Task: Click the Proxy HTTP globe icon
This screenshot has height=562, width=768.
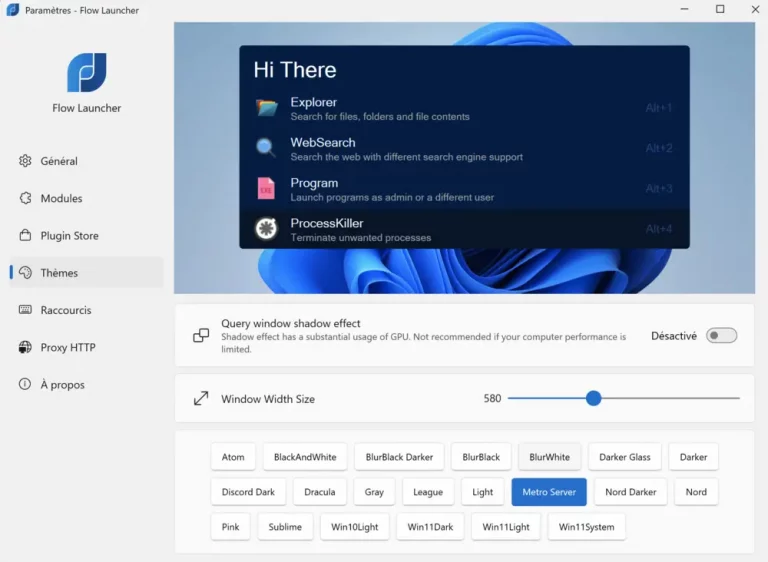Action: (x=26, y=348)
